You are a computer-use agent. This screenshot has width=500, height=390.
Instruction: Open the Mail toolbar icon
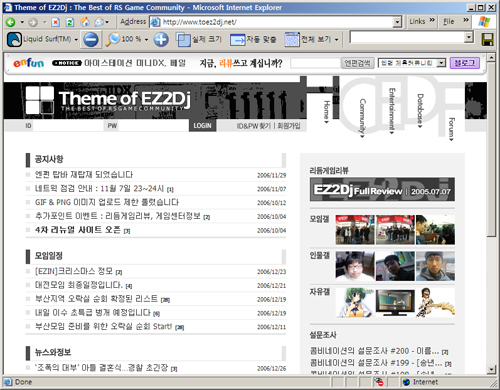point(99,22)
